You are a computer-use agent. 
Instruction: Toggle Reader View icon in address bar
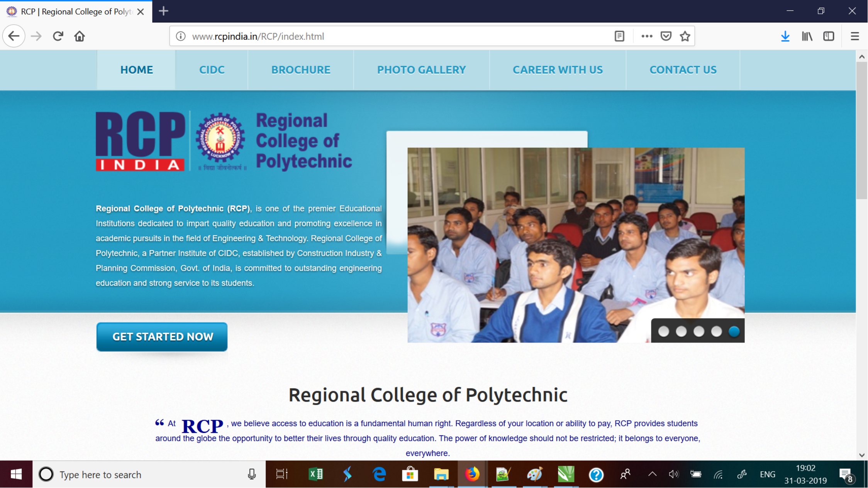pyautogui.click(x=619, y=36)
